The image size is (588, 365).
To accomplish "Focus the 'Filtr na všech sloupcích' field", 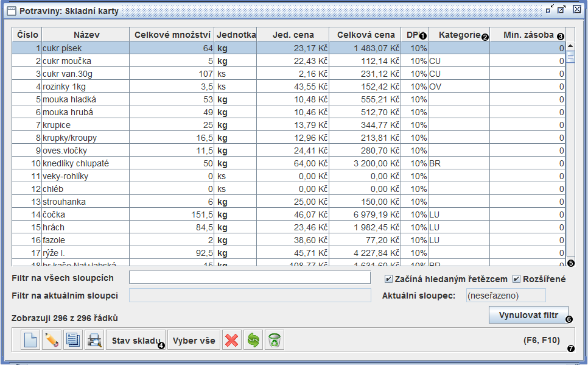I will click(250, 278).
